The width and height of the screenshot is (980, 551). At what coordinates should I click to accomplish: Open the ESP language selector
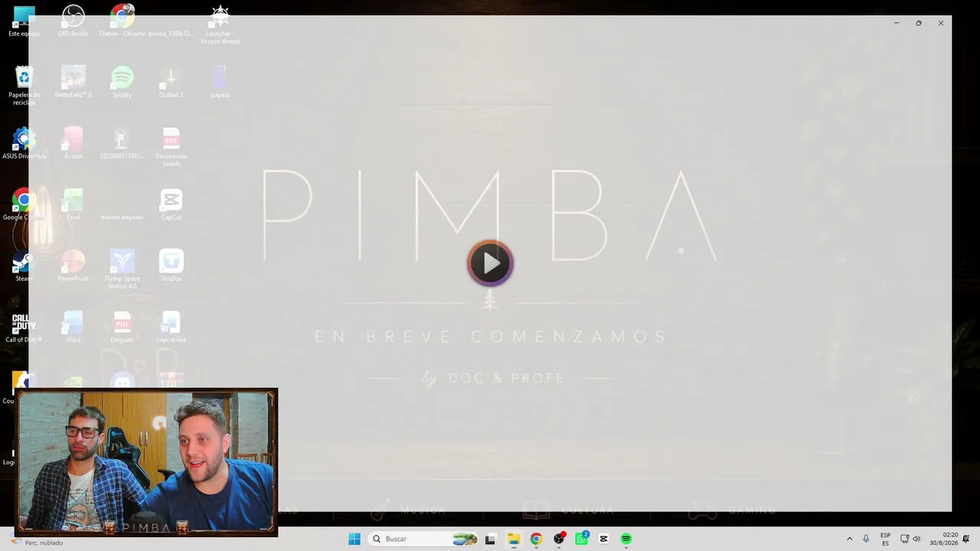click(x=885, y=539)
